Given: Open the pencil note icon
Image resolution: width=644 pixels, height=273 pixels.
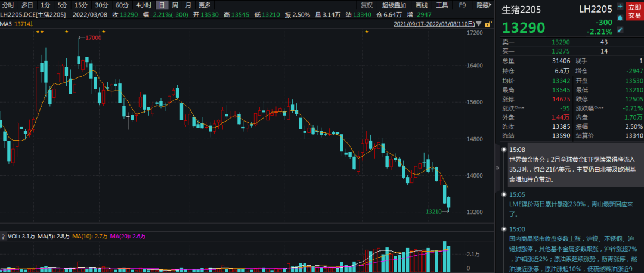Looking at the screenshot, I should click(620, 30).
